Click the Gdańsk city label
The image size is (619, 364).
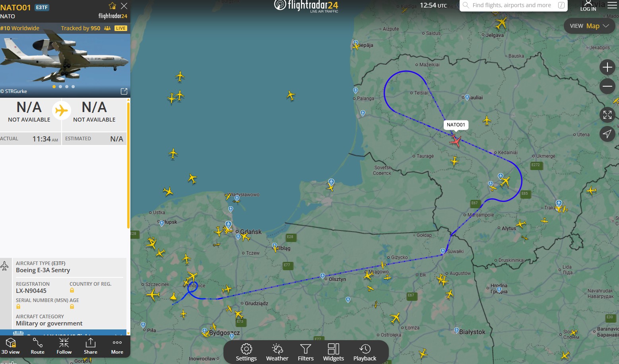click(x=251, y=232)
